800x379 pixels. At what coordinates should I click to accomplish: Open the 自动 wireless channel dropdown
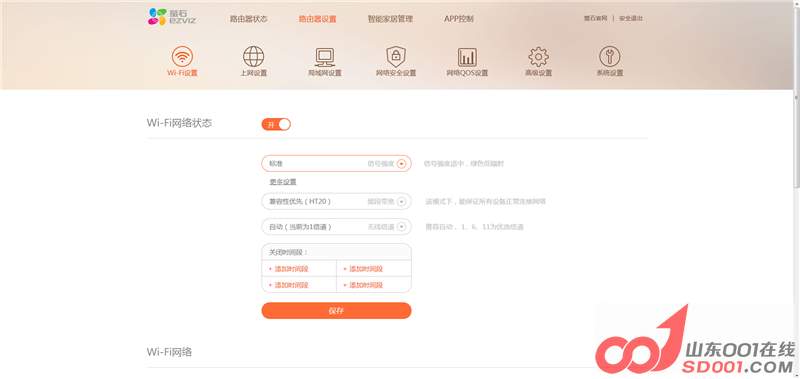pos(336,226)
